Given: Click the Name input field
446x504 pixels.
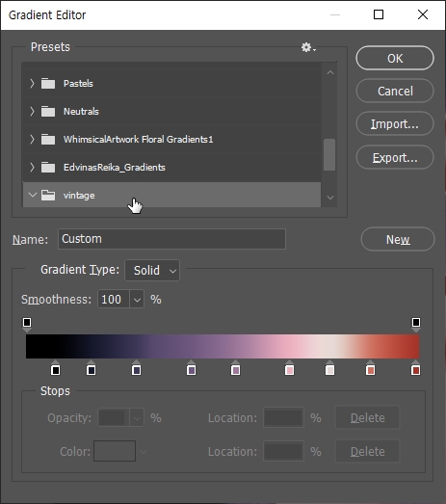Looking at the screenshot, I should [171, 239].
